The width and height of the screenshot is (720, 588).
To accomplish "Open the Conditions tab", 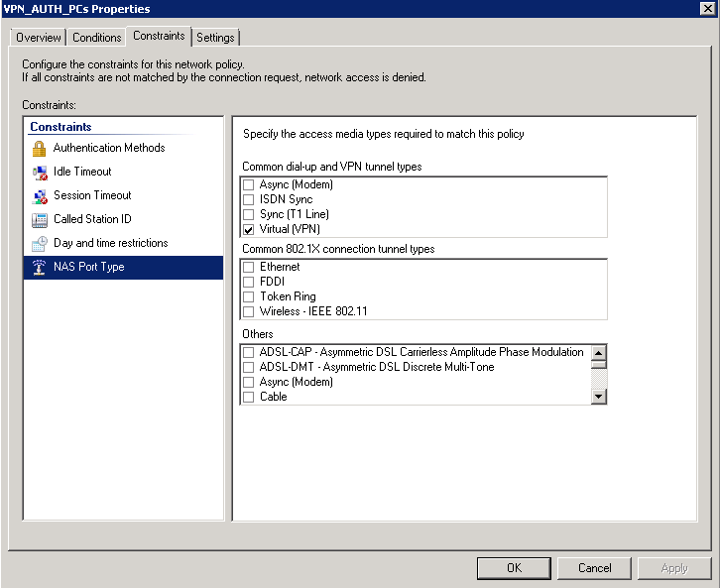I will 97,38.
